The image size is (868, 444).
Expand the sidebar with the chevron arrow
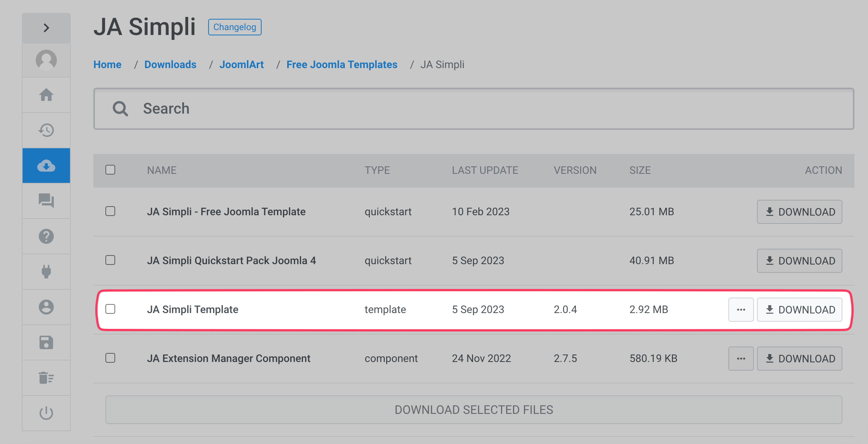point(46,28)
